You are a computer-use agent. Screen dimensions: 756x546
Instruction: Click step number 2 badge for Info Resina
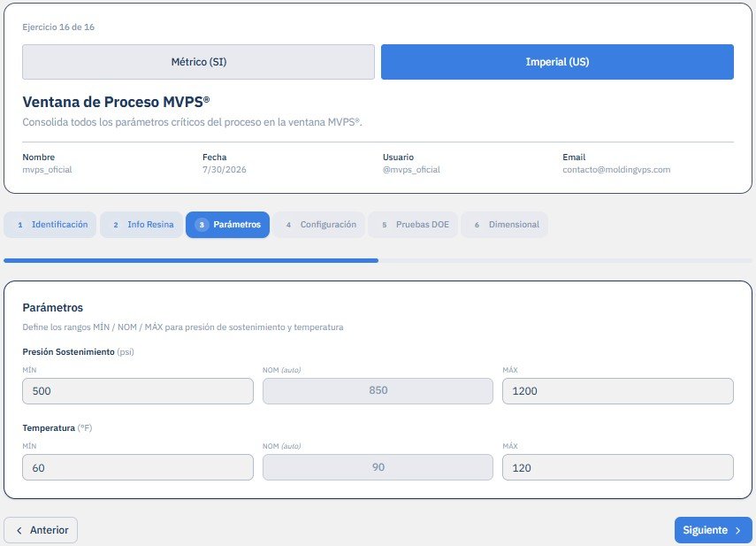[116, 225]
